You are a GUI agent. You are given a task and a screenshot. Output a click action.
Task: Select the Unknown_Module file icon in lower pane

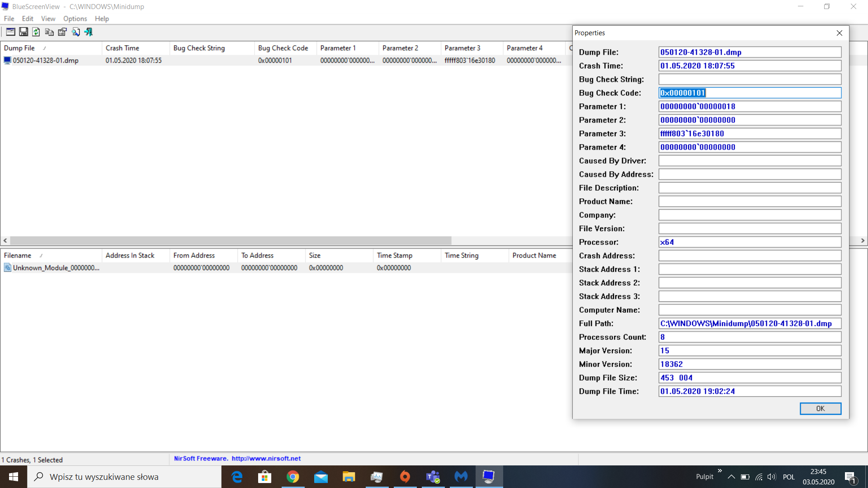pyautogui.click(x=7, y=268)
